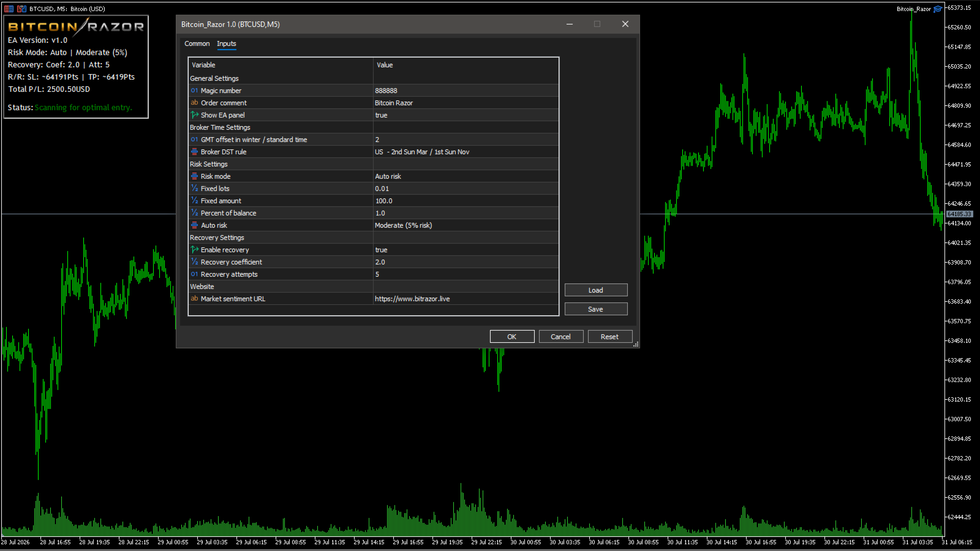The height and width of the screenshot is (551, 980).
Task: Select the 'Percent of balance' variable label
Action: coord(228,213)
